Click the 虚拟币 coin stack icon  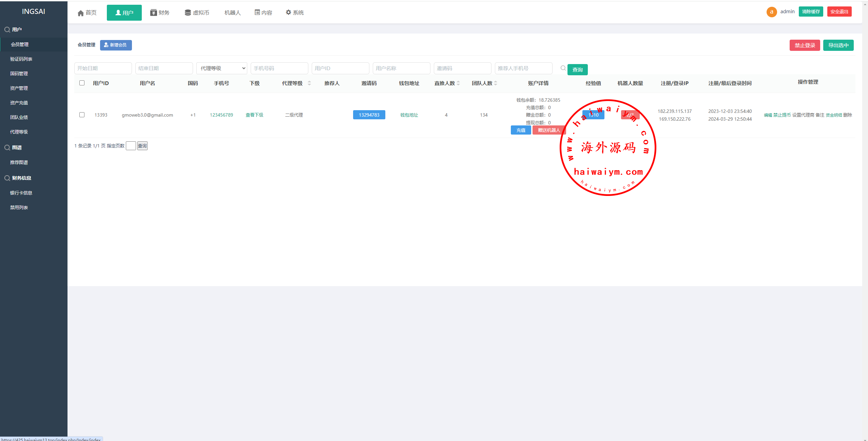click(x=188, y=13)
